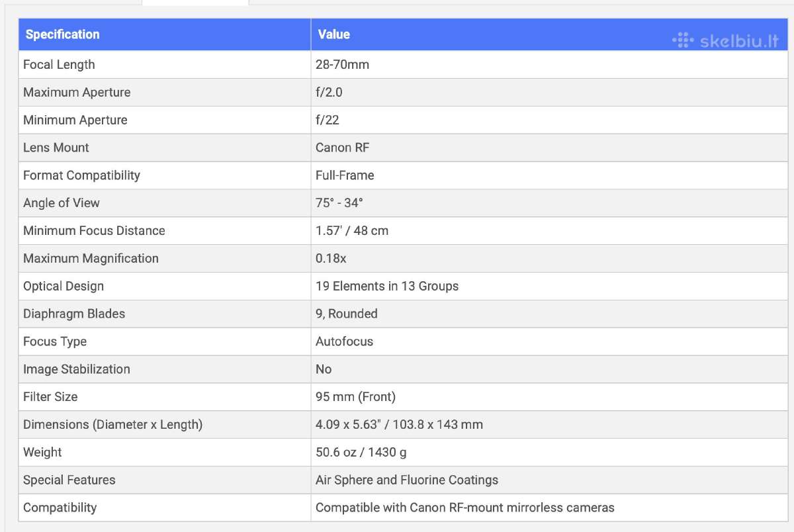Select the Lens Mount label
The image size is (794, 532).
[x=56, y=148]
